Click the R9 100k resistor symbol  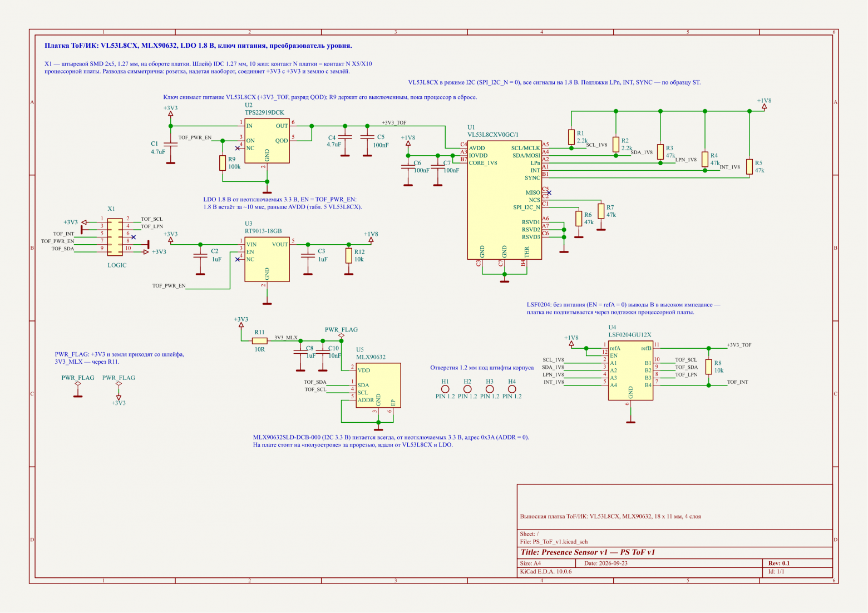pyautogui.click(x=223, y=163)
